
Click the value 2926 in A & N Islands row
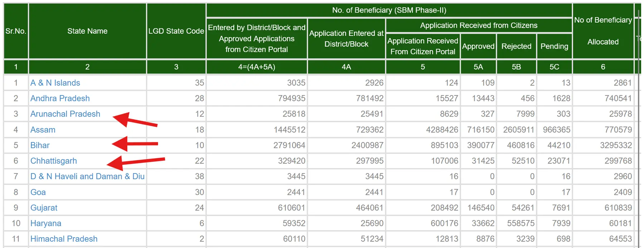point(374,83)
